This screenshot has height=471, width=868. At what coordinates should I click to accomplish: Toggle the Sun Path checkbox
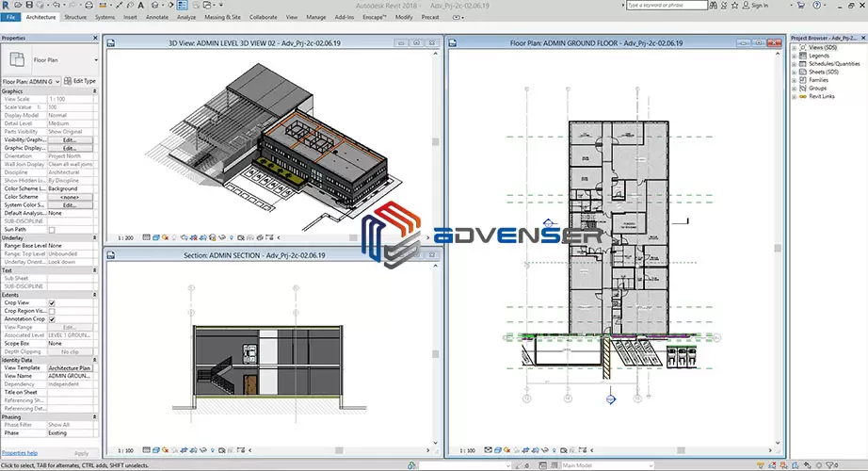52,230
